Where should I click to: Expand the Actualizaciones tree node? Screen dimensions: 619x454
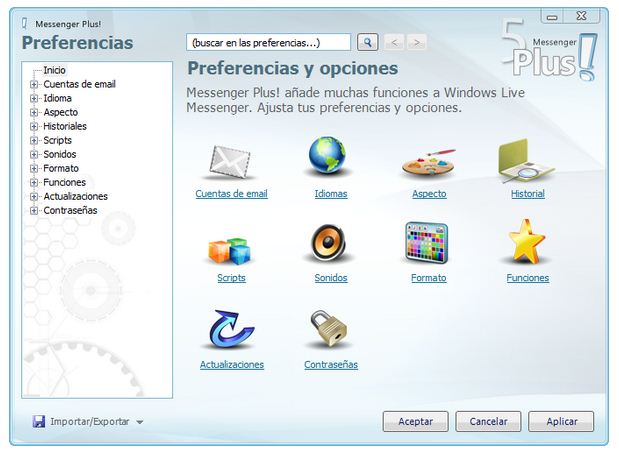[x=34, y=197]
